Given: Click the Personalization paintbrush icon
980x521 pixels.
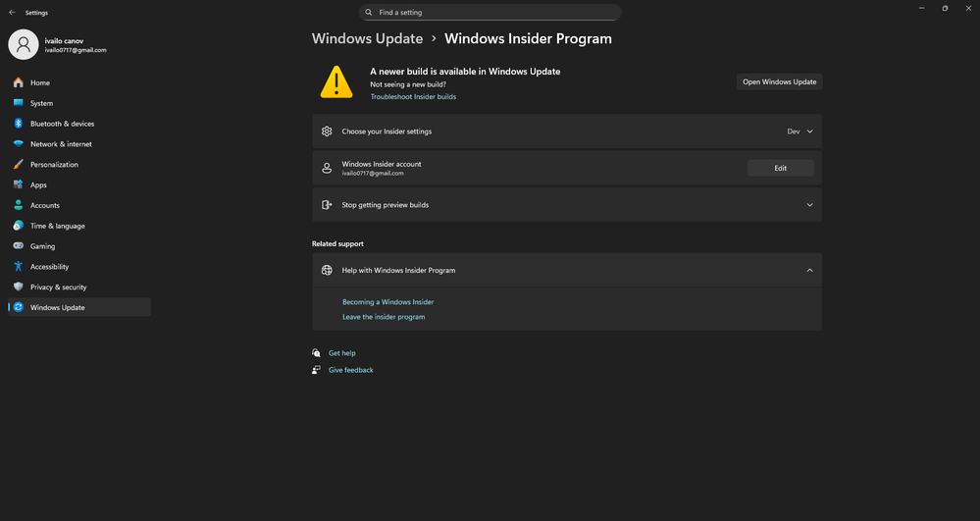Looking at the screenshot, I should pyautogui.click(x=18, y=165).
